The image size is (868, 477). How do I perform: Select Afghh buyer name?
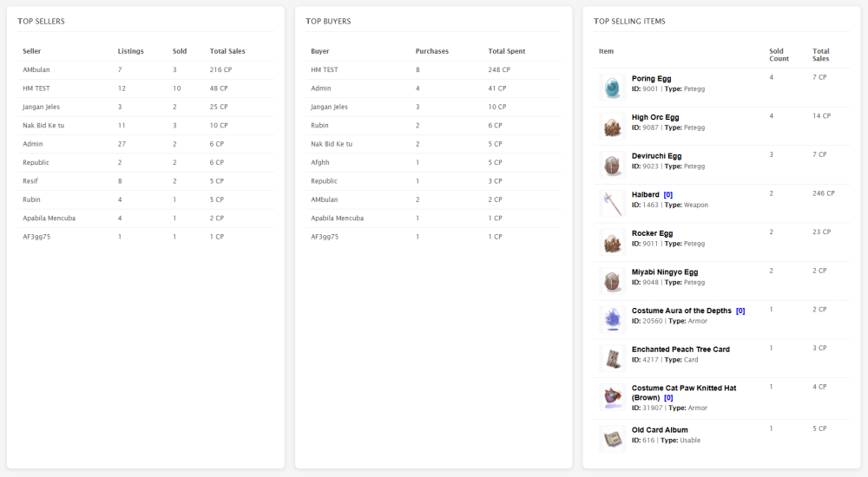point(320,162)
